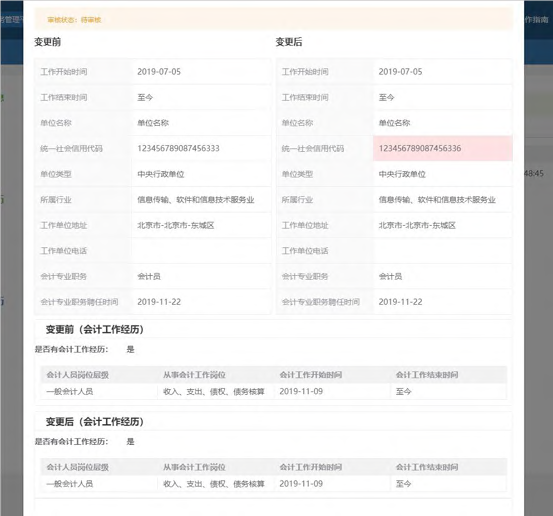553x516 pixels.
Task: Click the 审核状态：待审核 status banner text
Action: pyautogui.click(x=74, y=20)
